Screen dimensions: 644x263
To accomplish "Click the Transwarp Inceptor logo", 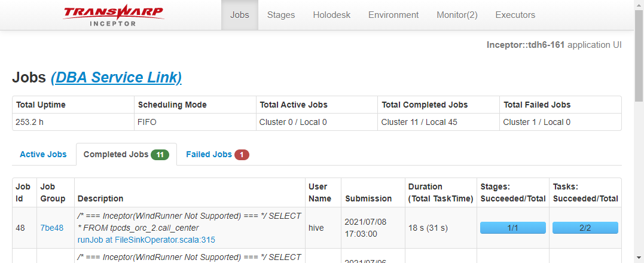I will coord(112,15).
